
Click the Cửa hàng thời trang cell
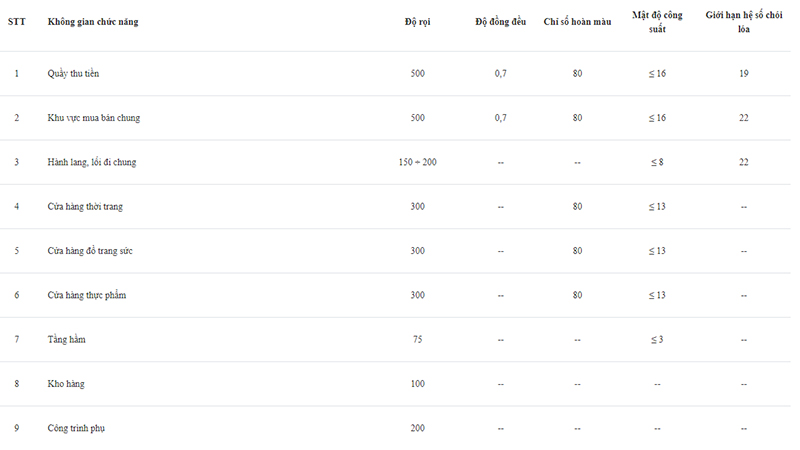coord(85,207)
